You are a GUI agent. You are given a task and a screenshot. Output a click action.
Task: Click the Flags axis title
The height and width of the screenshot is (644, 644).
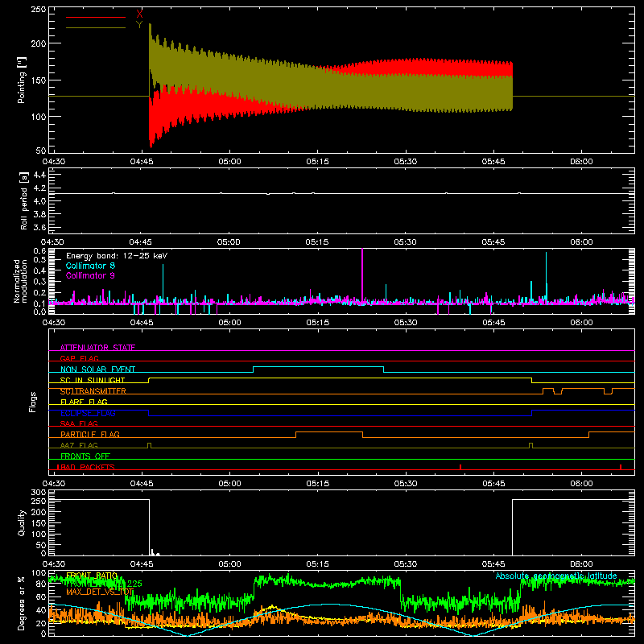(x=32, y=402)
